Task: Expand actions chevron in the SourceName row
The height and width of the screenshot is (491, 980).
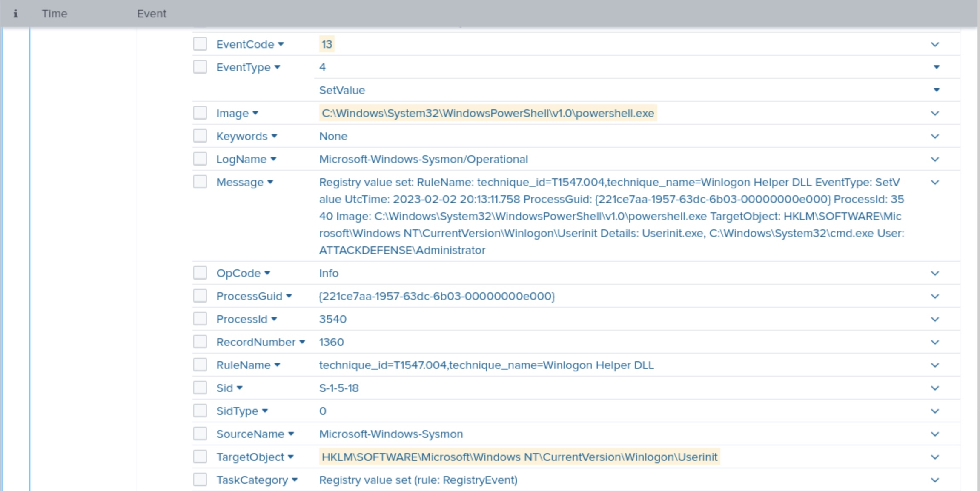Action: [935, 434]
